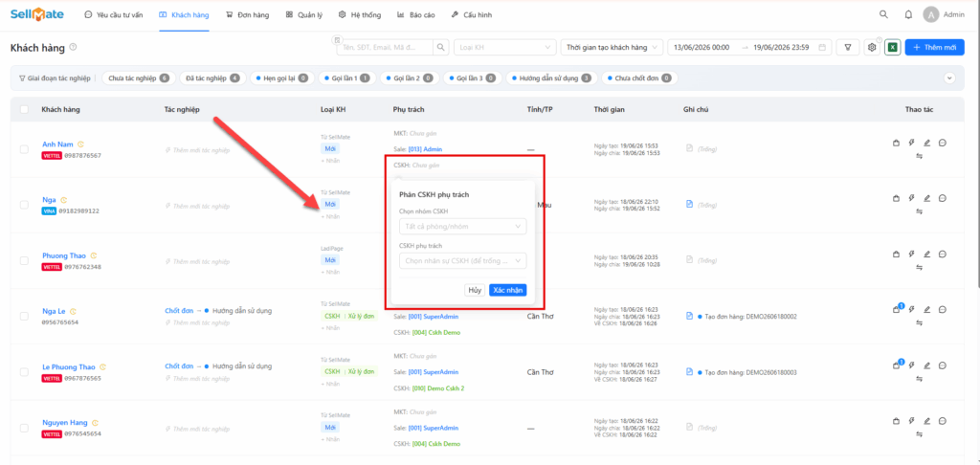The width and height of the screenshot is (980, 465).
Task: Tick the checkbox for Phuong Thao
Action: [24, 260]
